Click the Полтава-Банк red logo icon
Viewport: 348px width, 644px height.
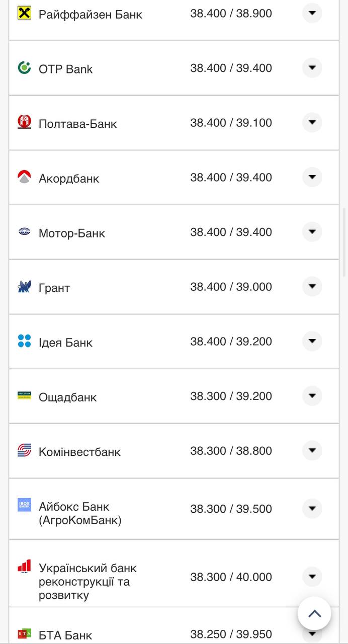24,122
